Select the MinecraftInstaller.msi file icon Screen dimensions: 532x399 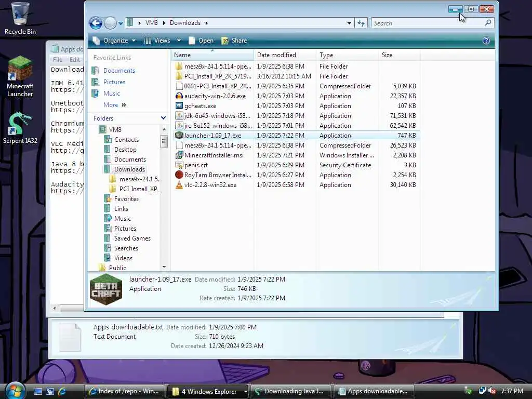pyautogui.click(x=179, y=155)
